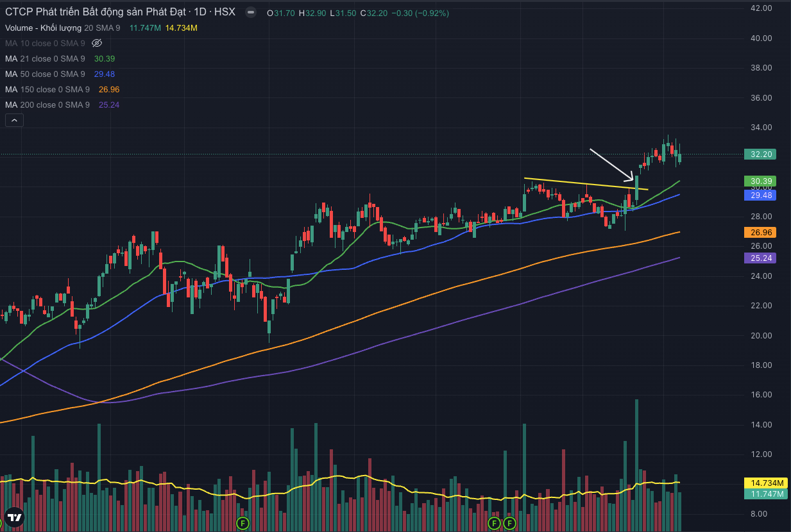This screenshot has width=791, height=532.
Task: Click the 11.747M volume value in legend
Action: pyautogui.click(x=145, y=28)
